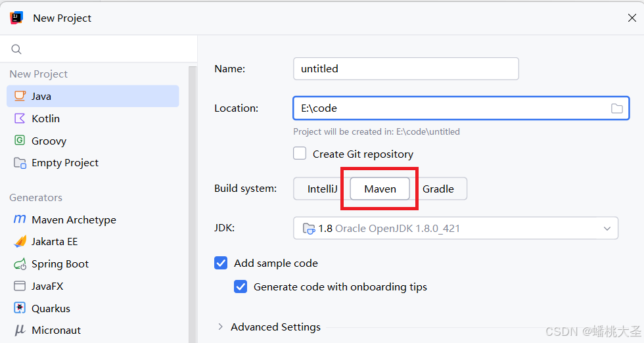Viewport: 644px width, 343px height.
Task: Select Empty Project entry
Action: click(93, 163)
